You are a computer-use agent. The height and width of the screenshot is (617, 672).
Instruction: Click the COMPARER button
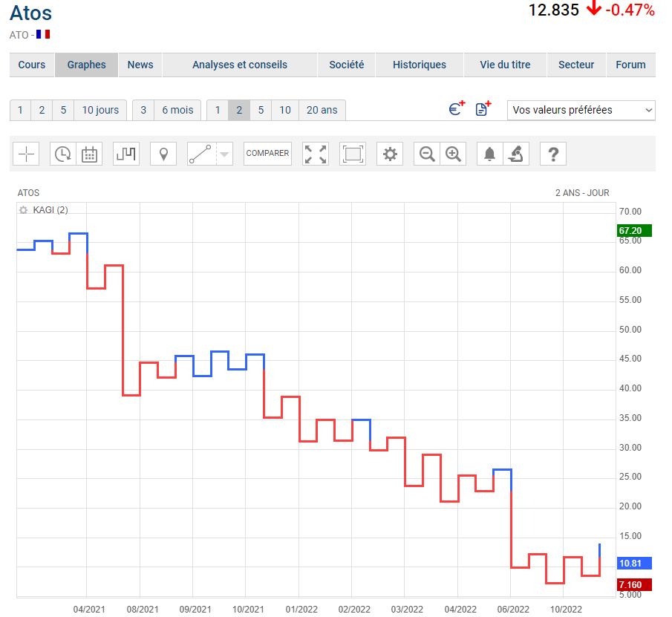pos(267,154)
